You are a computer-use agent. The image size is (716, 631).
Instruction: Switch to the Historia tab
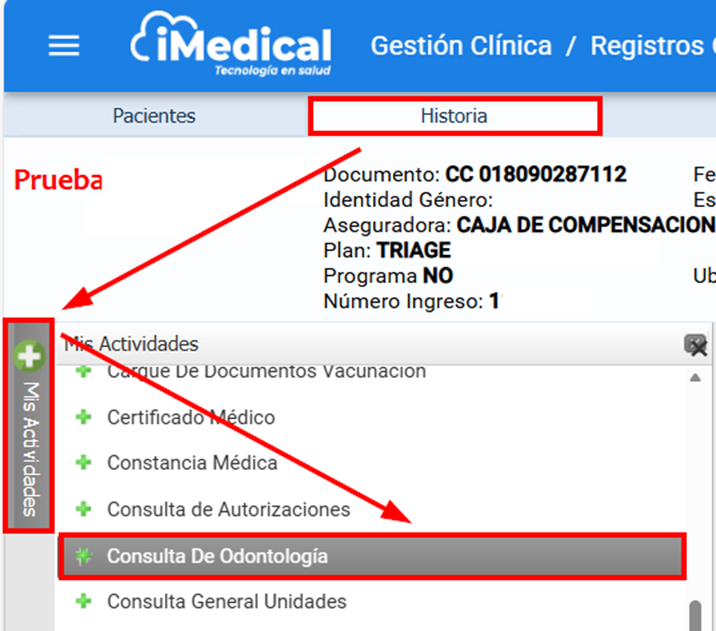[454, 116]
